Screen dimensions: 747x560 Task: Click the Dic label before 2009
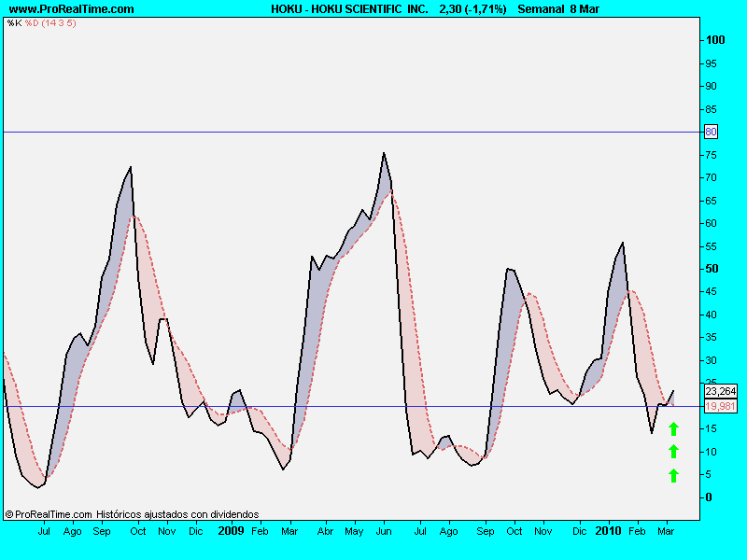pos(196,531)
